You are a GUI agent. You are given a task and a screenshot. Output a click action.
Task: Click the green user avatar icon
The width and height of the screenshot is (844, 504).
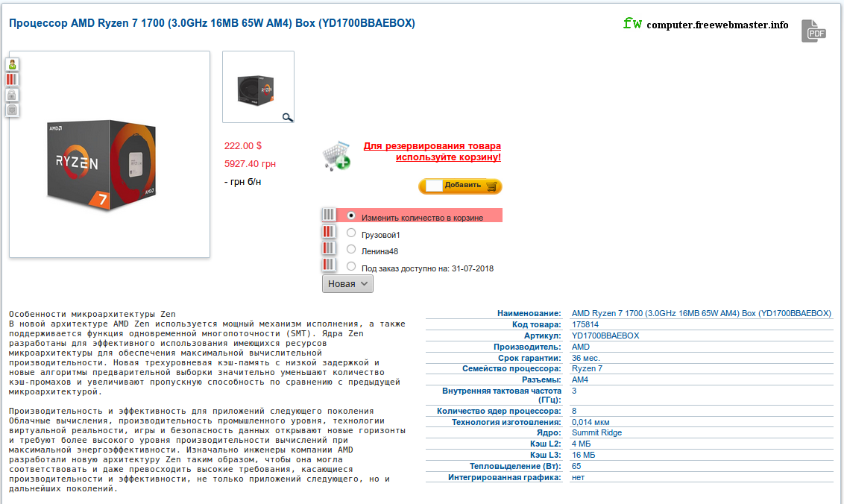[x=12, y=65]
